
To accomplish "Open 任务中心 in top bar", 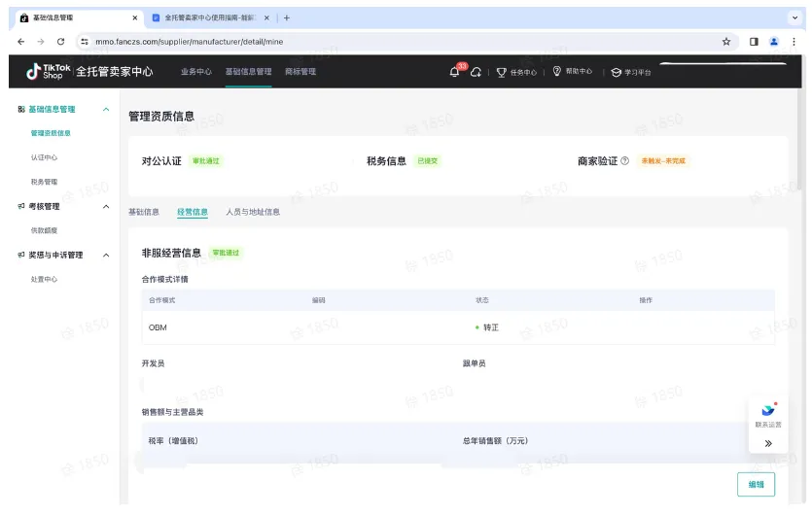I will [516, 73].
